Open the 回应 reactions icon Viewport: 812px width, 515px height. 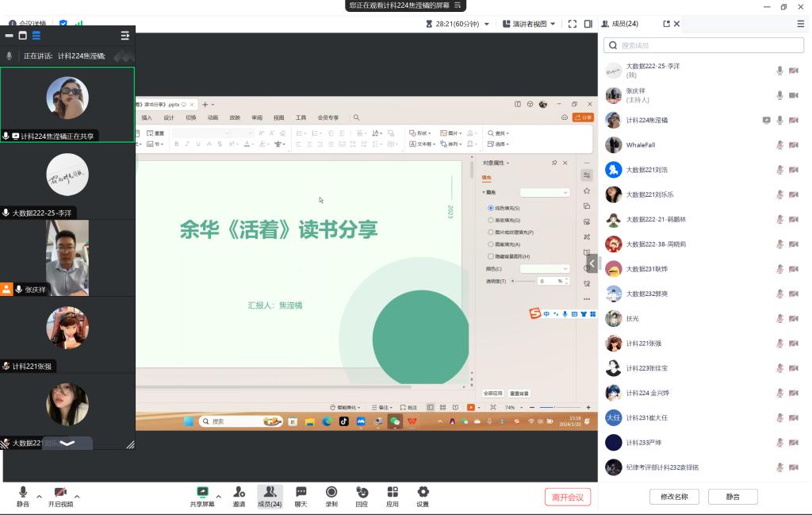coord(362,492)
